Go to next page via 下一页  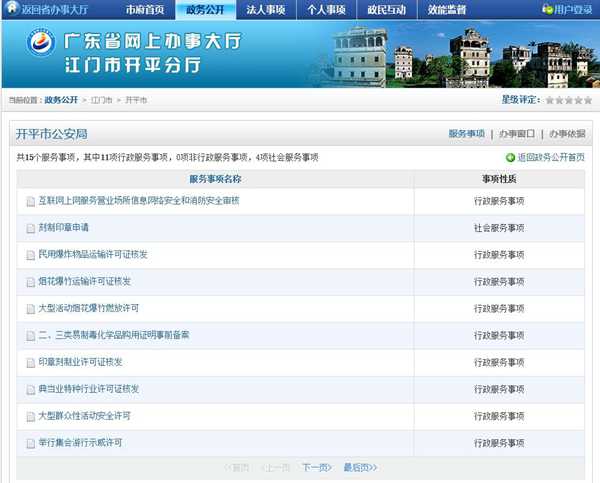316,467
